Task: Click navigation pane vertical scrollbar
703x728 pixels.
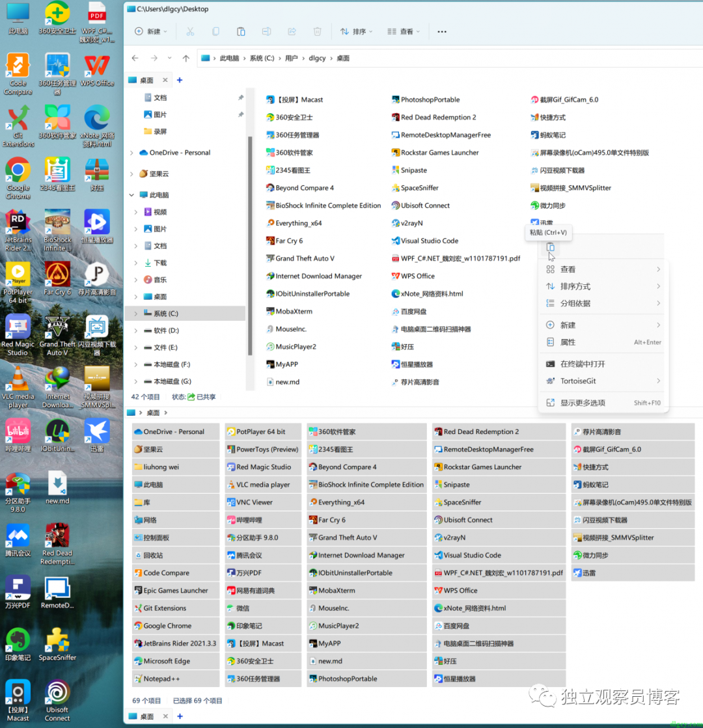Action: coord(250,246)
